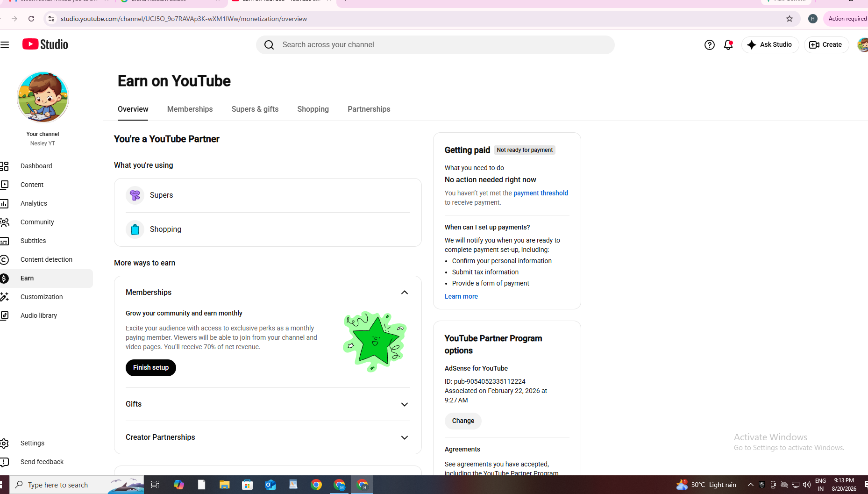Click the search magnifier icon
The width and height of the screenshot is (868, 494).
[x=269, y=45]
